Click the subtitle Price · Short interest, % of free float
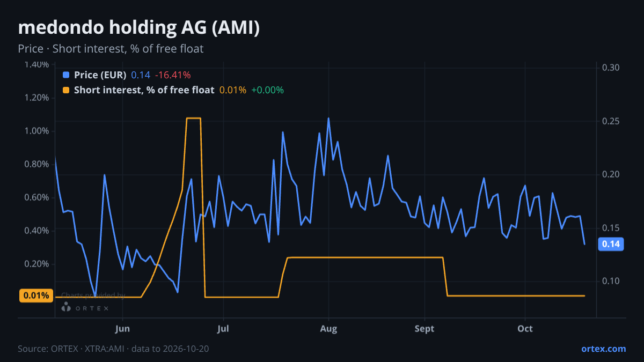The image size is (644, 362). click(x=111, y=49)
